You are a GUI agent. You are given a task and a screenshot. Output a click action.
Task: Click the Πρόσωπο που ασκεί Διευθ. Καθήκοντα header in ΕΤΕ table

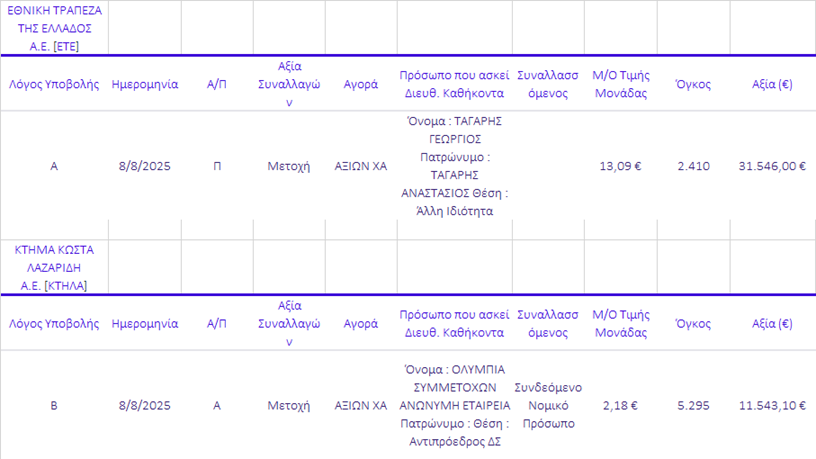pos(454,84)
